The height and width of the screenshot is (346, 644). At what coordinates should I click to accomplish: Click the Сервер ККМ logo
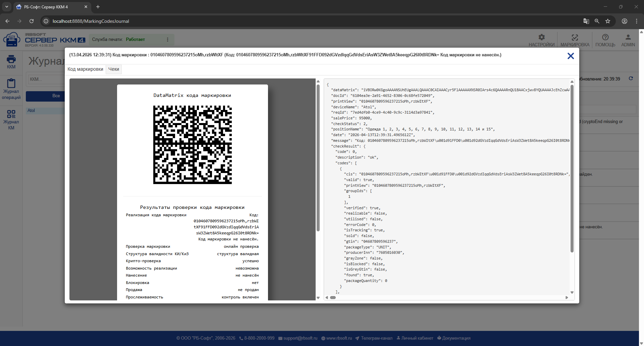[44, 40]
